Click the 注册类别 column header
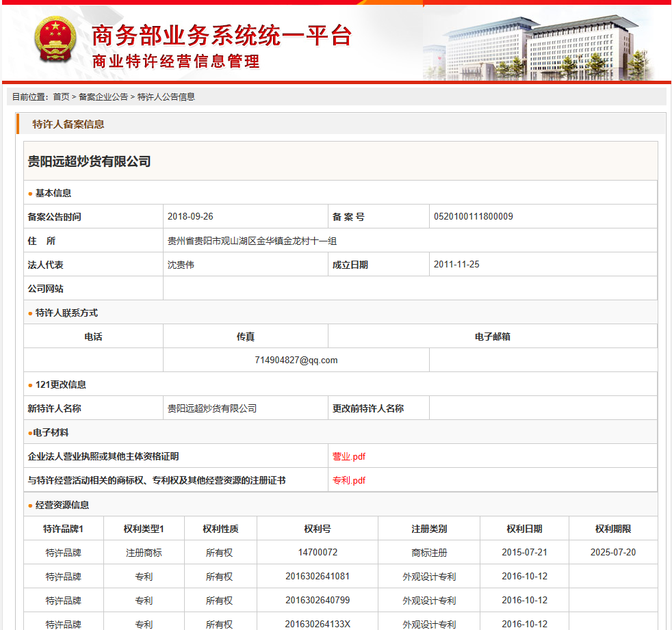The width and height of the screenshot is (672, 630). (429, 529)
